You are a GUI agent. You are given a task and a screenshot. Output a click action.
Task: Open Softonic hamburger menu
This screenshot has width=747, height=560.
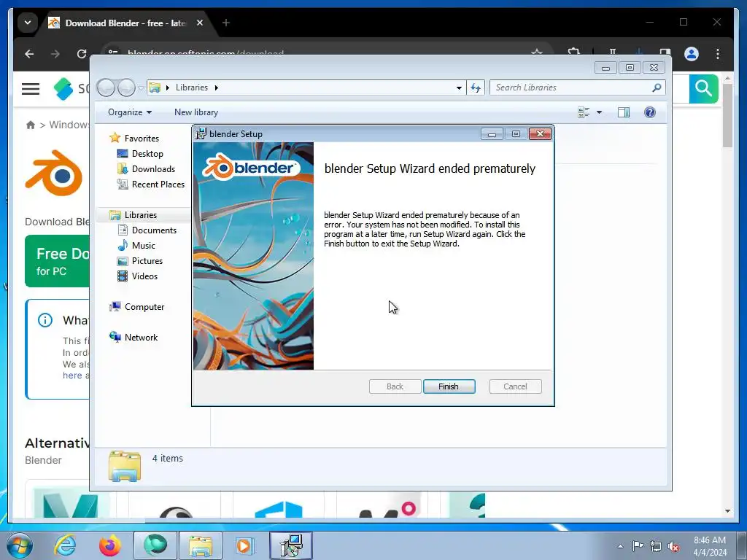click(x=31, y=89)
